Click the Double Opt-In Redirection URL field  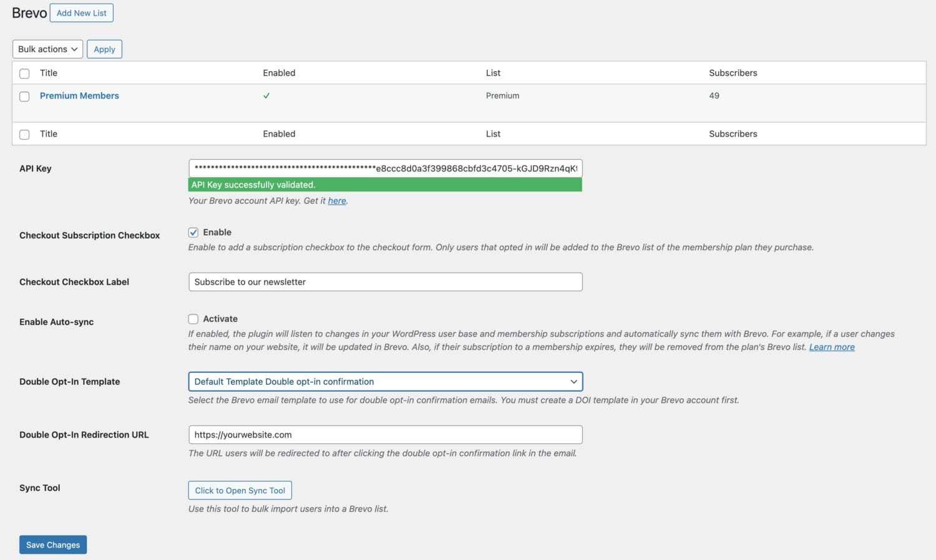pos(385,435)
